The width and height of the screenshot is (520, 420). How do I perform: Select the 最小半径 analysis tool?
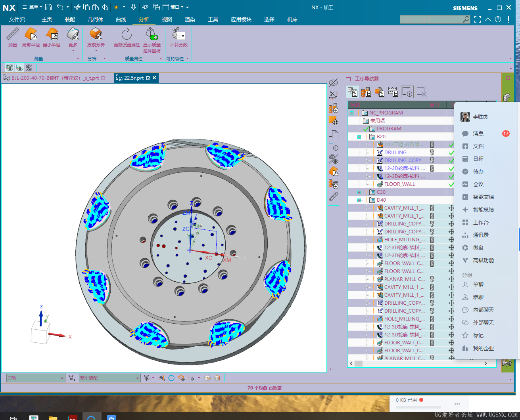coord(52,38)
